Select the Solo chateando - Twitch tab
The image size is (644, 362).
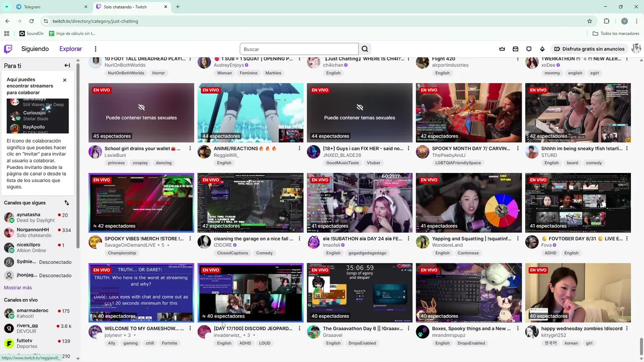pyautogui.click(x=132, y=7)
